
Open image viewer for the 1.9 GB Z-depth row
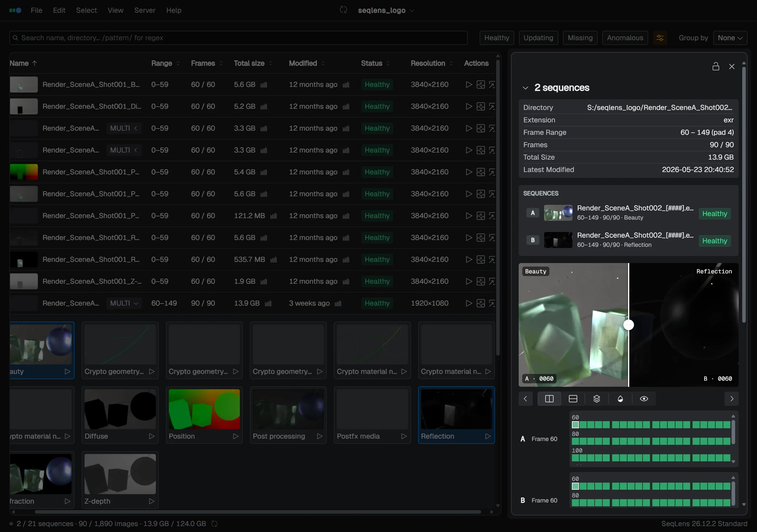click(x=481, y=281)
